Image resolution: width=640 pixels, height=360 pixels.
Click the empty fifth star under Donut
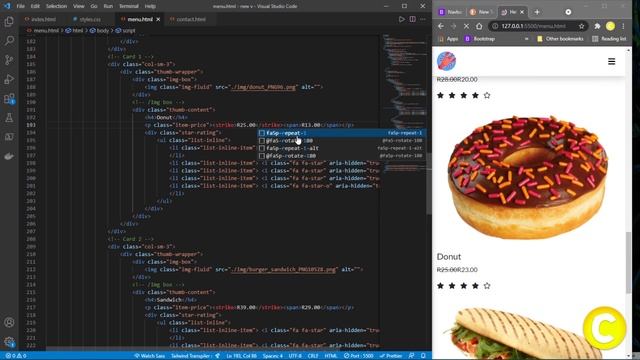(487, 286)
